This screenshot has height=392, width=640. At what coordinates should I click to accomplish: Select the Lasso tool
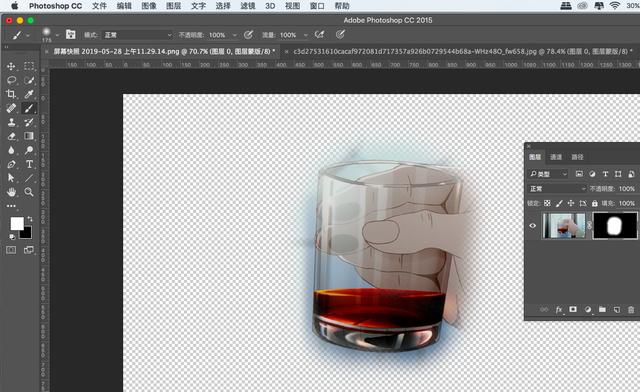point(11,80)
